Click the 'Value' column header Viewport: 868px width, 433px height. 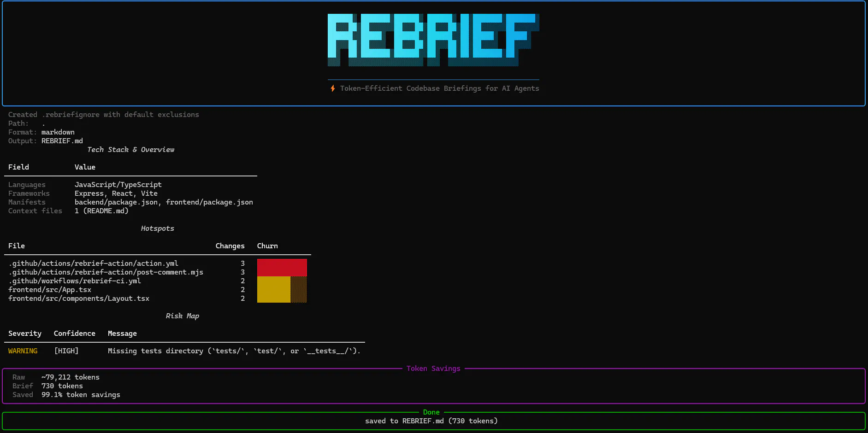pos(85,167)
